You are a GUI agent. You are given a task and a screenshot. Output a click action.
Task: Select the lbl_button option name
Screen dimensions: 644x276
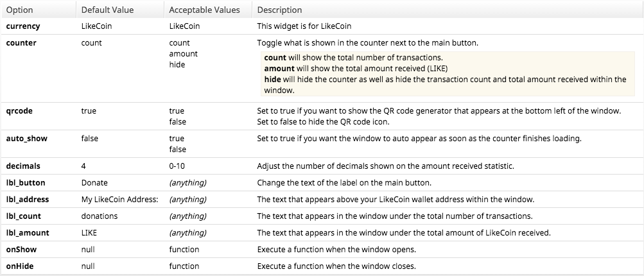[26, 183]
